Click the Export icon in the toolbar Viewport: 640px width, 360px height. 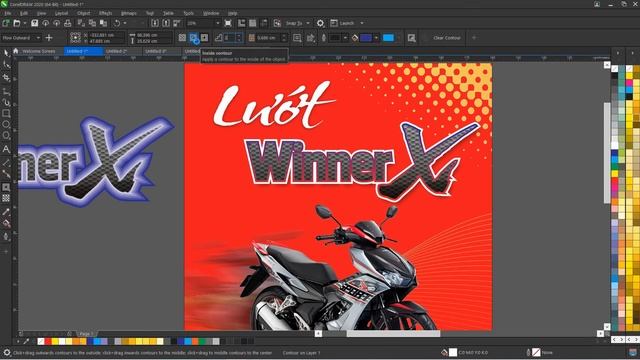coord(166,23)
